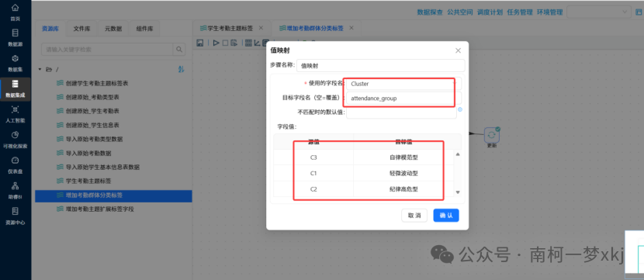Click the line chart icon in toolbar

tap(257, 43)
